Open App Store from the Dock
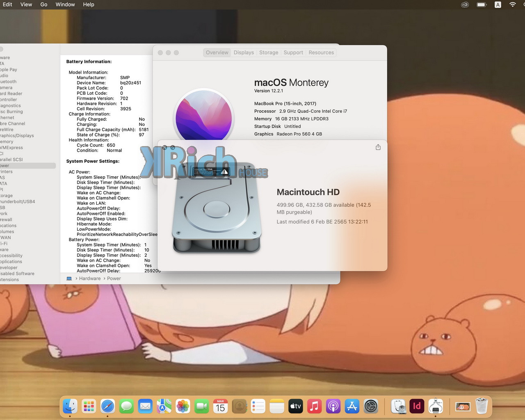The height and width of the screenshot is (420, 525). pyautogui.click(x=352, y=406)
